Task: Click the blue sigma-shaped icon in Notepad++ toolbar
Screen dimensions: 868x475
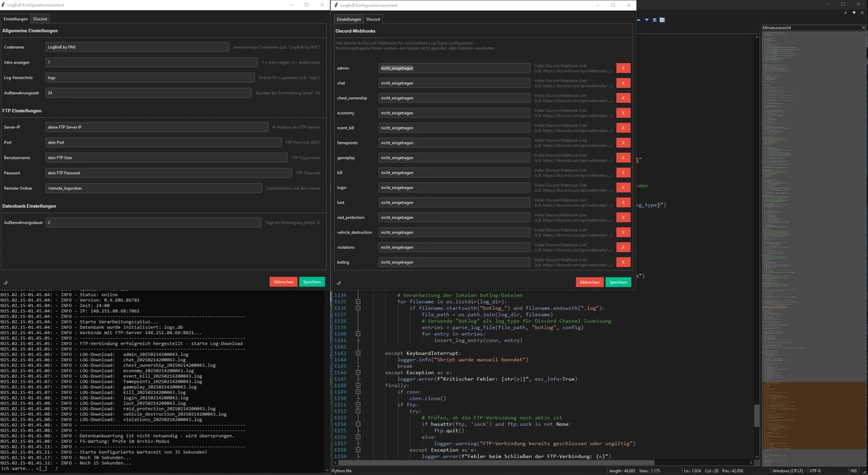Action: pyautogui.click(x=654, y=20)
